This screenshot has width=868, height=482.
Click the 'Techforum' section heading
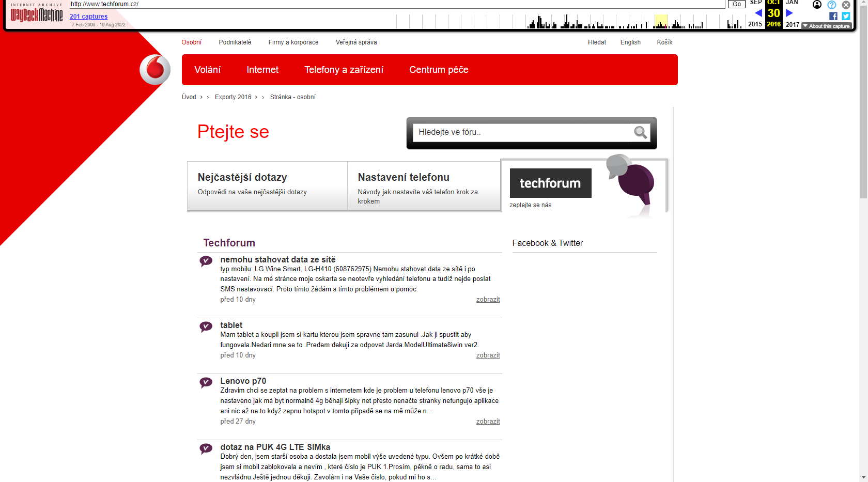(x=229, y=243)
